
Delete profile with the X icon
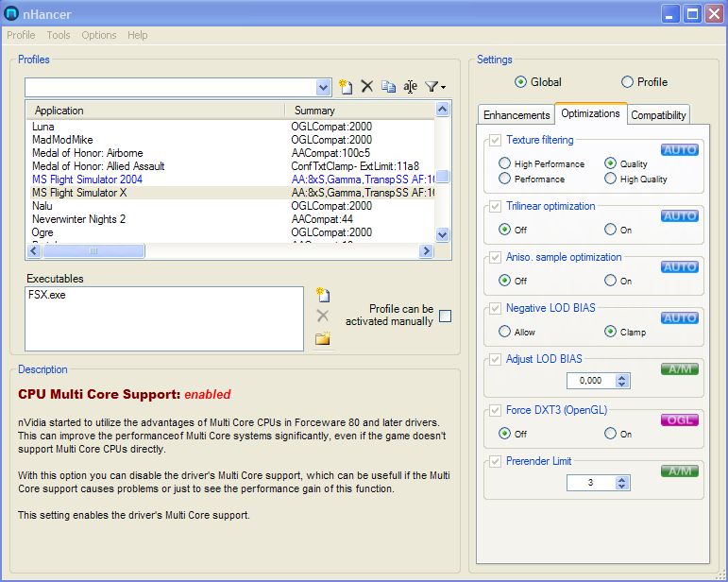[x=366, y=86]
